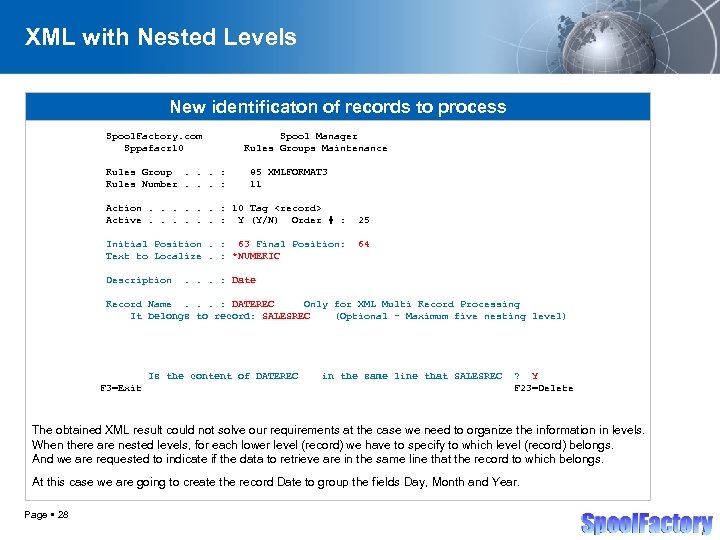Click 'Rules Groups Maintenance' subtitle
The width and height of the screenshot is (720, 540).
[315, 148]
